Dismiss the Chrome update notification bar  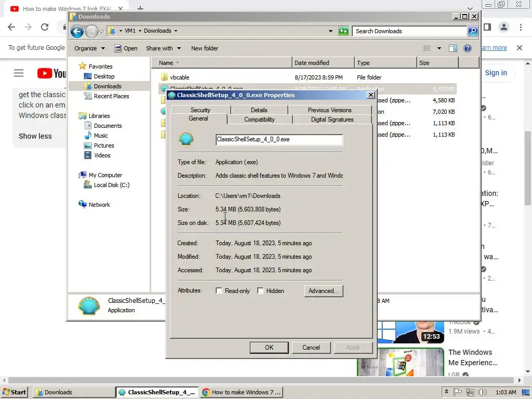pyautogui.click(x=520, y=48)
